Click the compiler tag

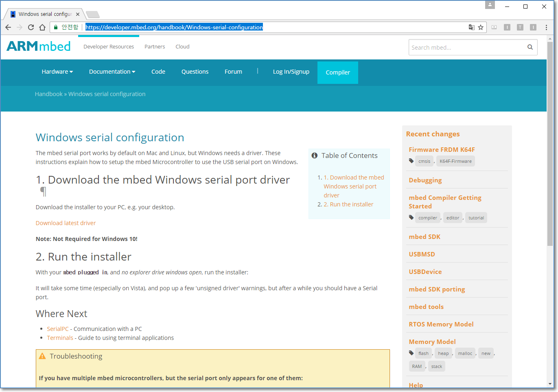428,218
